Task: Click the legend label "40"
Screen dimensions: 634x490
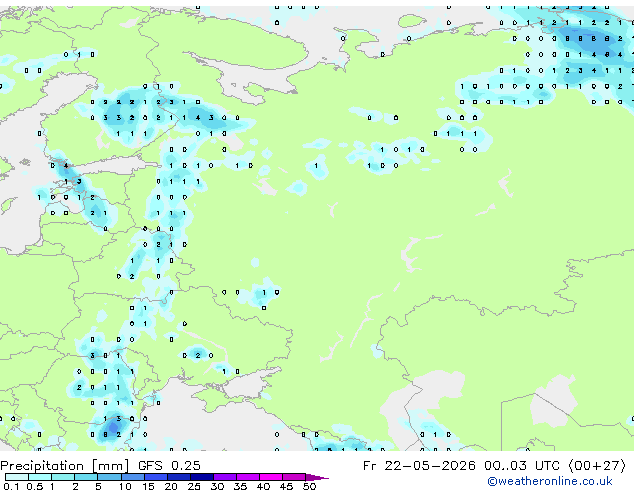Action: [x=263, y=486]
